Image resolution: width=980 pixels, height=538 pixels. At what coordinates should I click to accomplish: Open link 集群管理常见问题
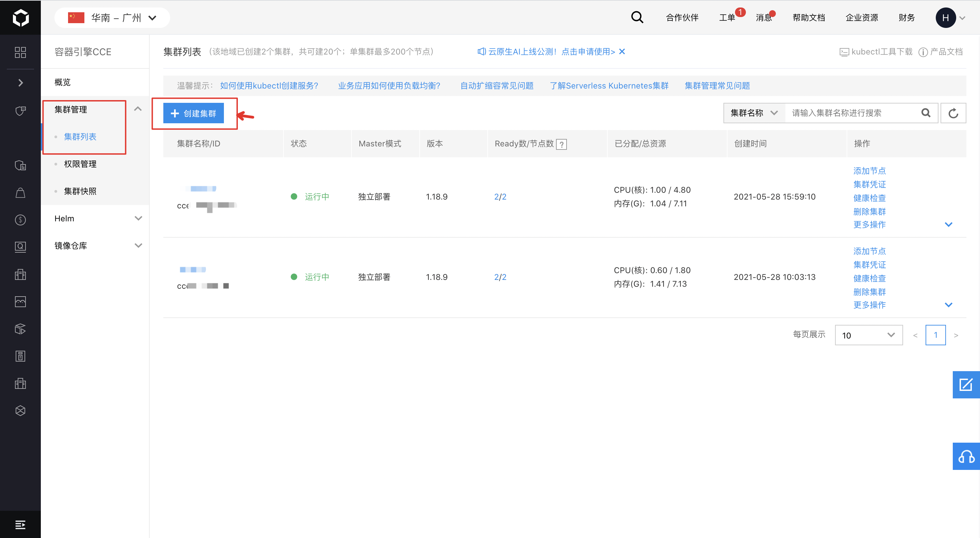717,86
